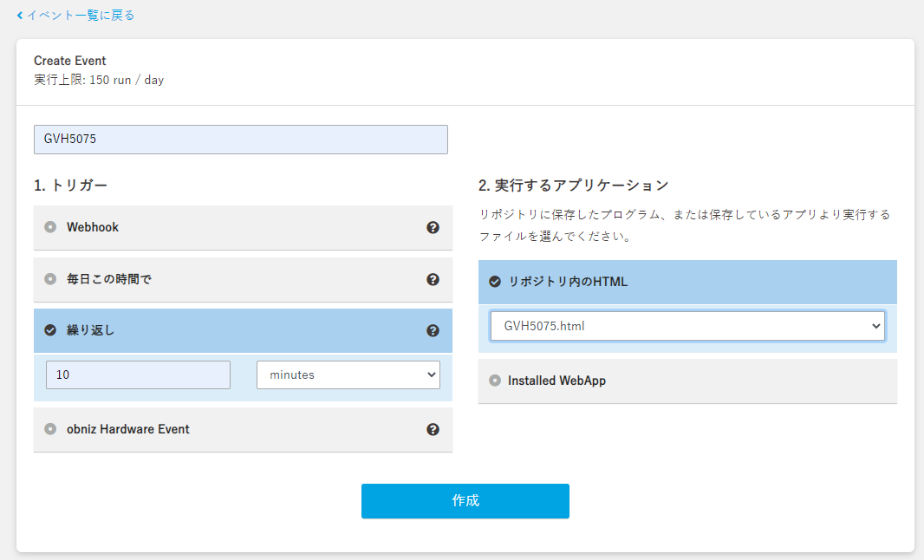The width and height of the screenshot is (924, 560).
Task: Open the GVH5075.html file dropdown
Action: click(687, 326)
